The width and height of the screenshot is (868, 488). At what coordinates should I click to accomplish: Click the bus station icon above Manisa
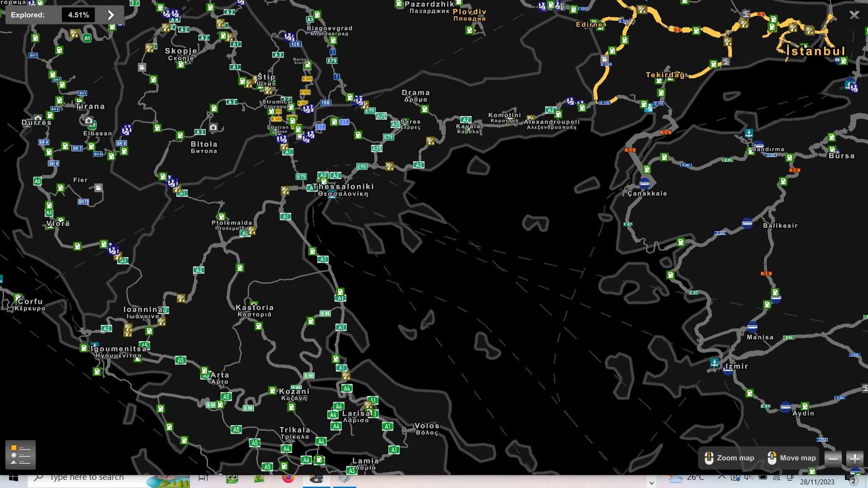click(752, 326)
